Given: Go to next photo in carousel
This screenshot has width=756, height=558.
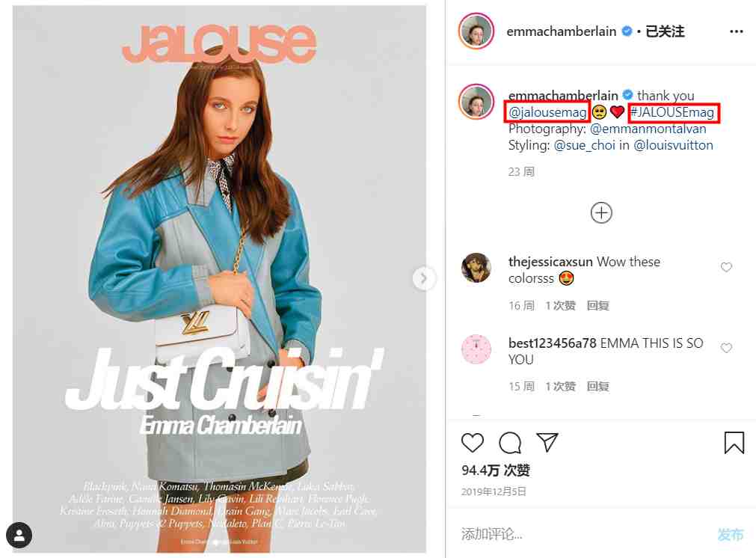Looking at the screenshot, I should point(423,278).
